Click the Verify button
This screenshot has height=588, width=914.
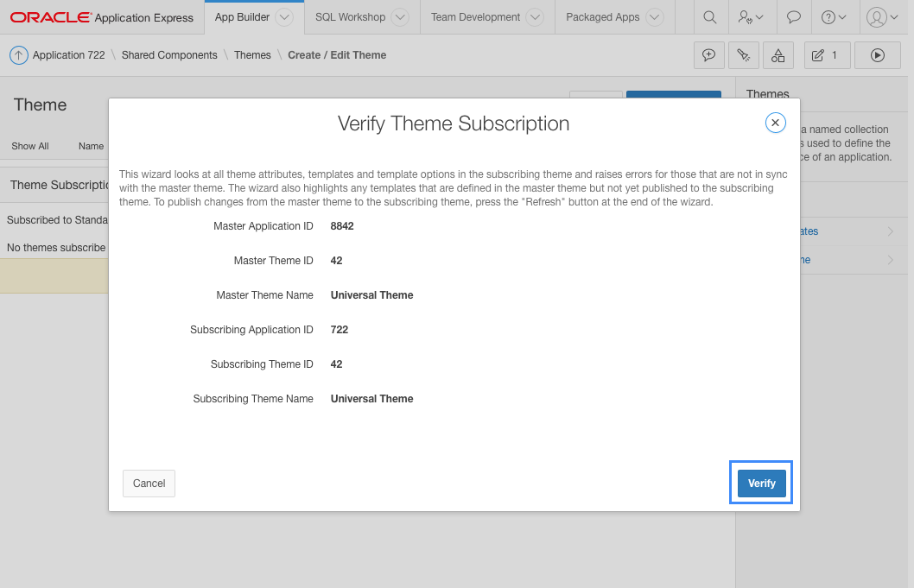click(x=761, y=484)
